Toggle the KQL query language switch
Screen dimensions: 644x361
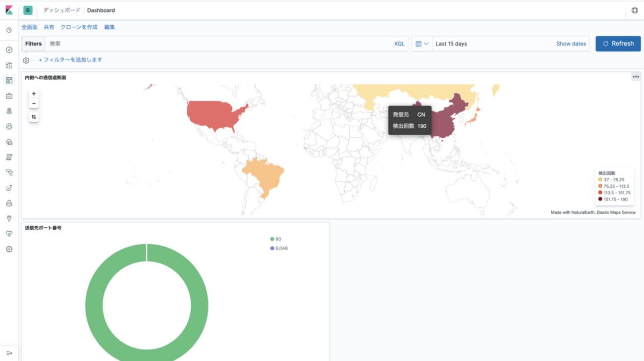399,44
